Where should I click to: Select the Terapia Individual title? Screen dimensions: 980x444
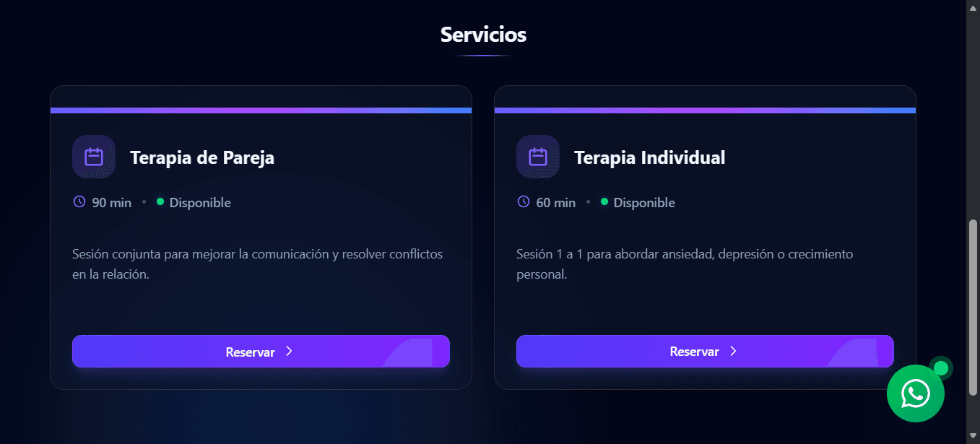point(649,157)
